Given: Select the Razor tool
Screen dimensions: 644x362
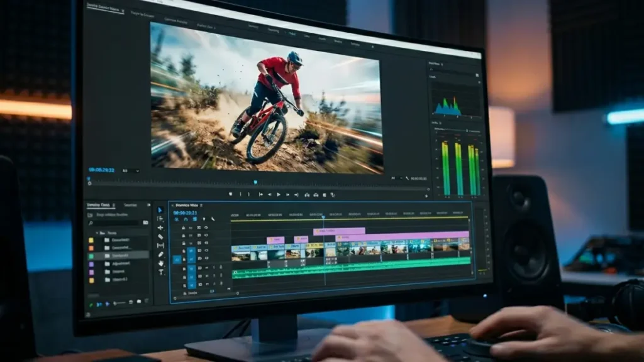Looking at the screenshot, I should 160,237.
